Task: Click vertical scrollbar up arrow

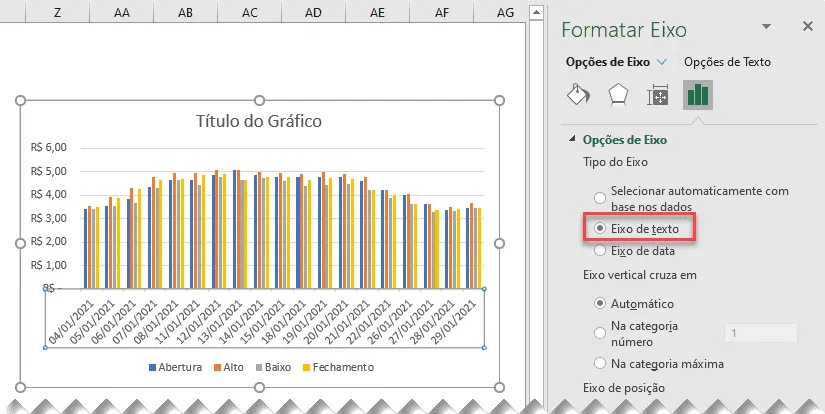Action: pyautogui.click(x=536, y=13)
